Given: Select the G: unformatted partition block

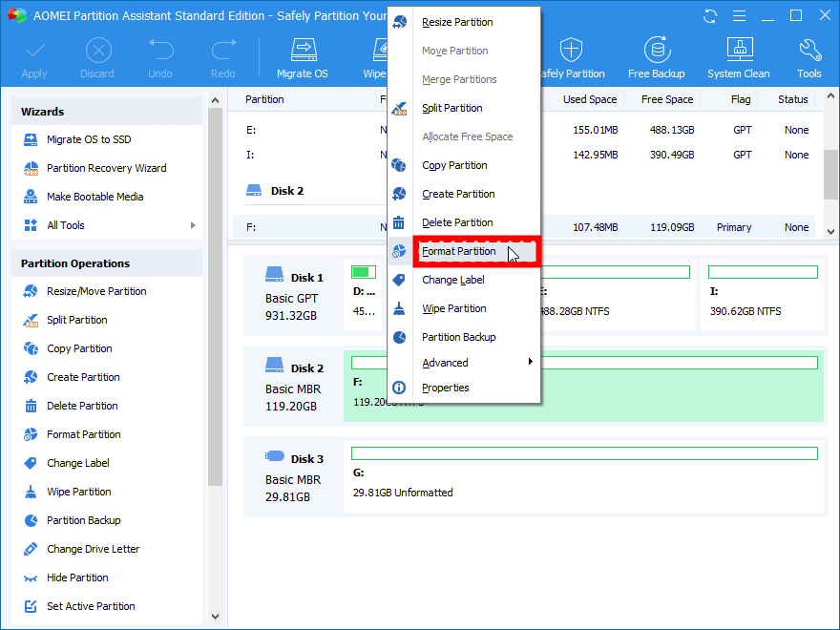Looking at the screenshot, I should [583, 476].
